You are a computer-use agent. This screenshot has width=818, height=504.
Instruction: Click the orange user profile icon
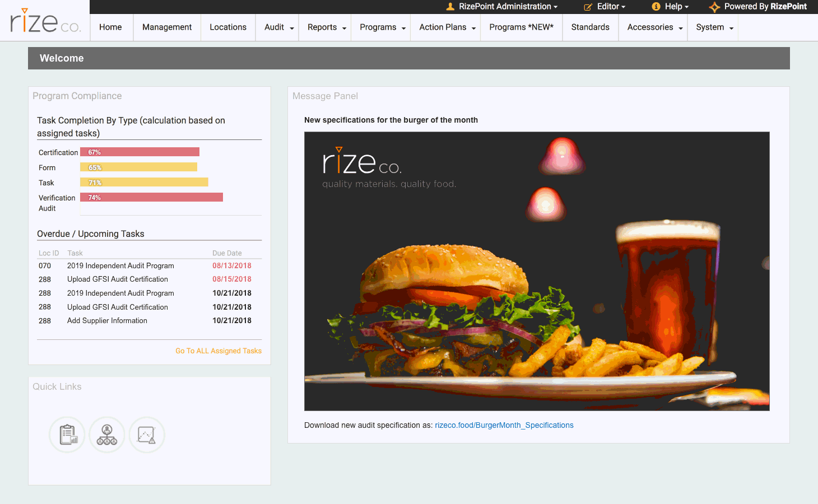450,7
